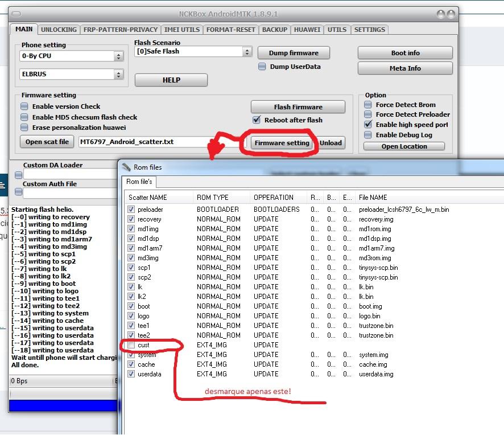504x435 pixels.
Task: Uncheck the md1dsp partition checkbox
Action: [x=131, y=239]
